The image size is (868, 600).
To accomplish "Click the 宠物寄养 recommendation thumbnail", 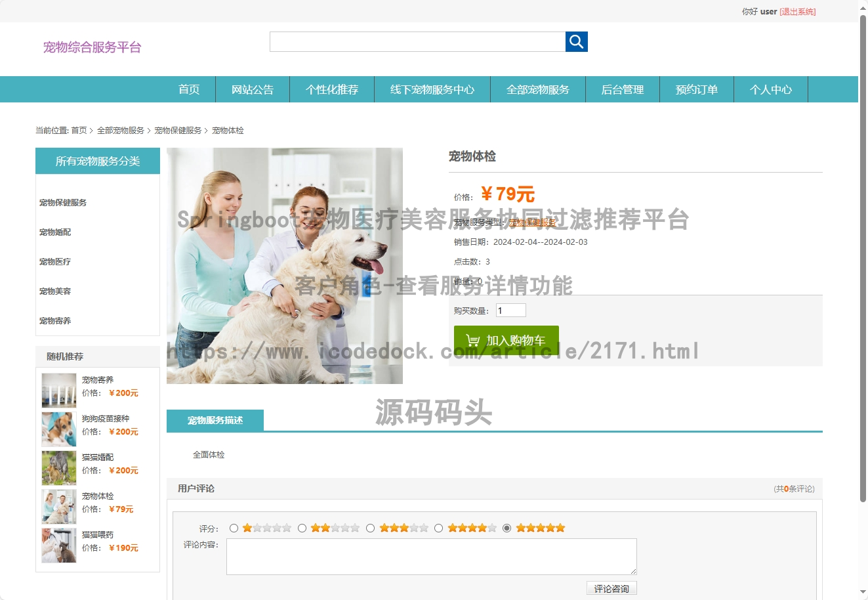I will [x=59, y=391].
